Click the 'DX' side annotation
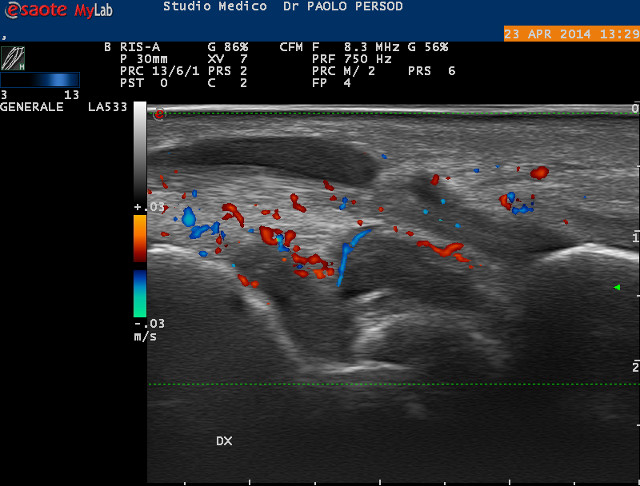Screen dimensions: 640x486 (224, 441)
